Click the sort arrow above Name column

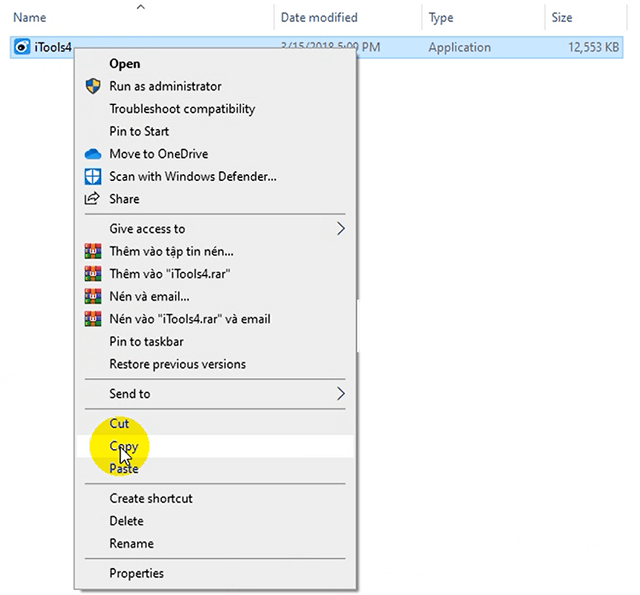pos(140,7)
